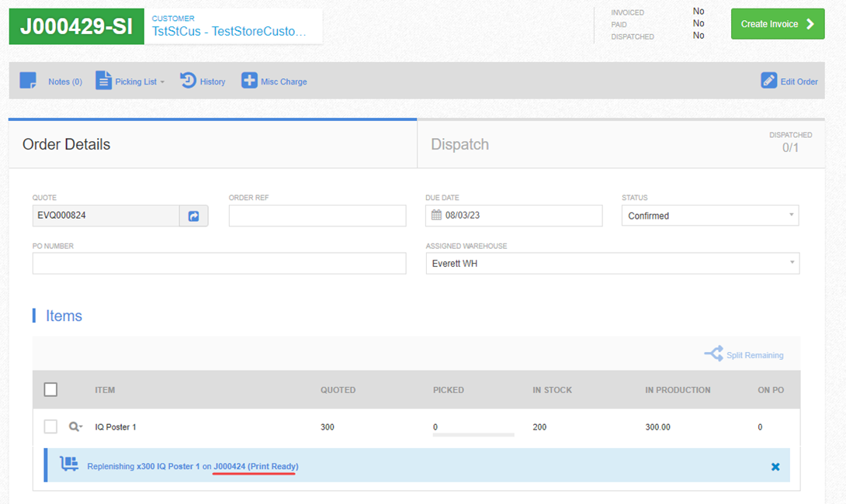Click the Quoted column header
846x504 pixels.
coord(338,390)
